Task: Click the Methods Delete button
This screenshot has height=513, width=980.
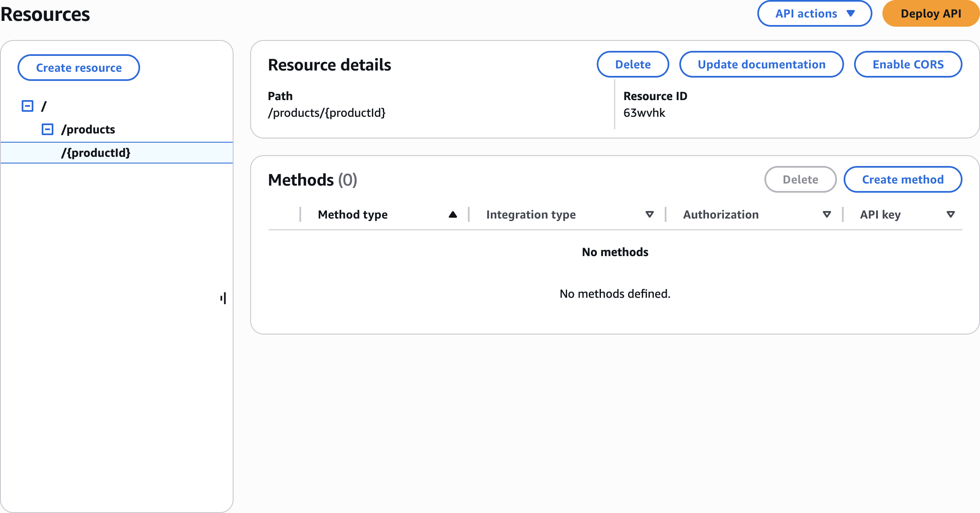Action: coord(800,180)
